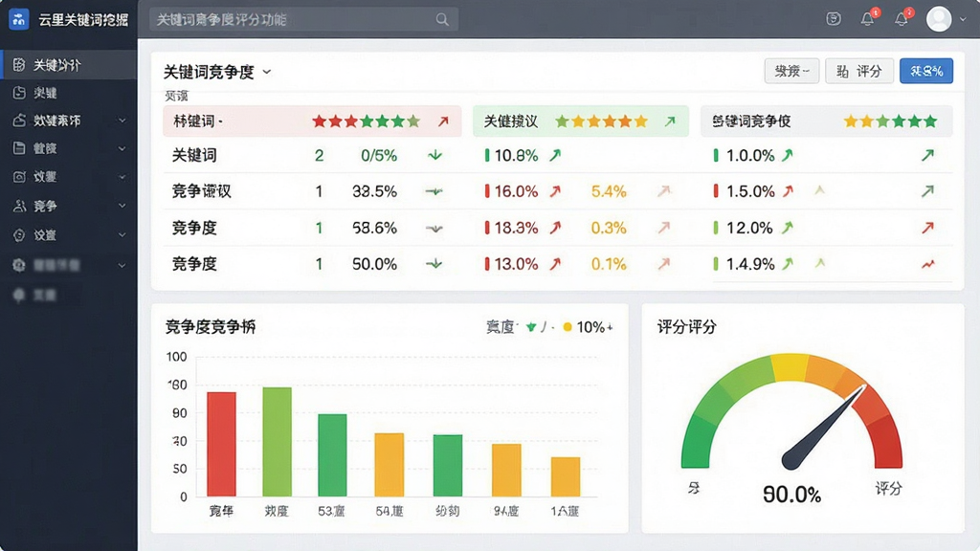Image resolution: width=980 pixels, height=551 pixels.
Task: Open the 关键词竞争度 title dropdown
Action: click(267, 72)
